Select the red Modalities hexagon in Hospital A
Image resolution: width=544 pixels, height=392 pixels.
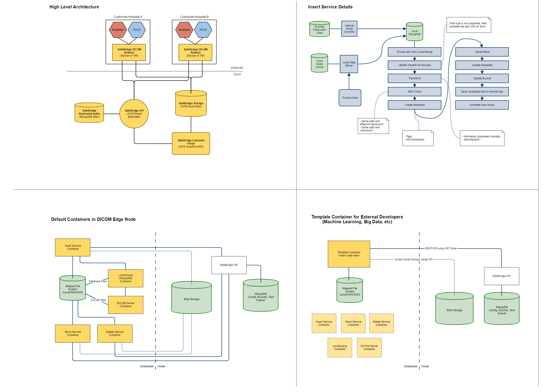click(x=118, y=30)
